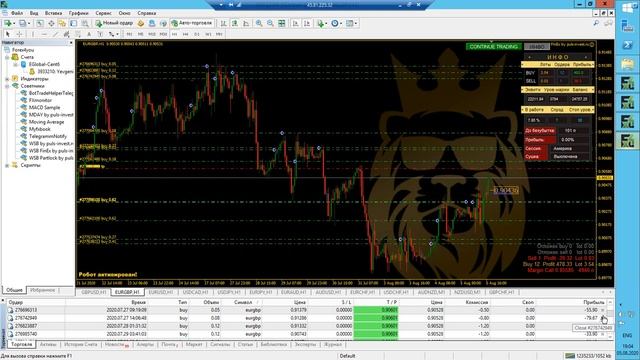This screenshot has width=640, height=360.
Task: Collapse the Советники tree node
Action: click(x=7, y=86)
